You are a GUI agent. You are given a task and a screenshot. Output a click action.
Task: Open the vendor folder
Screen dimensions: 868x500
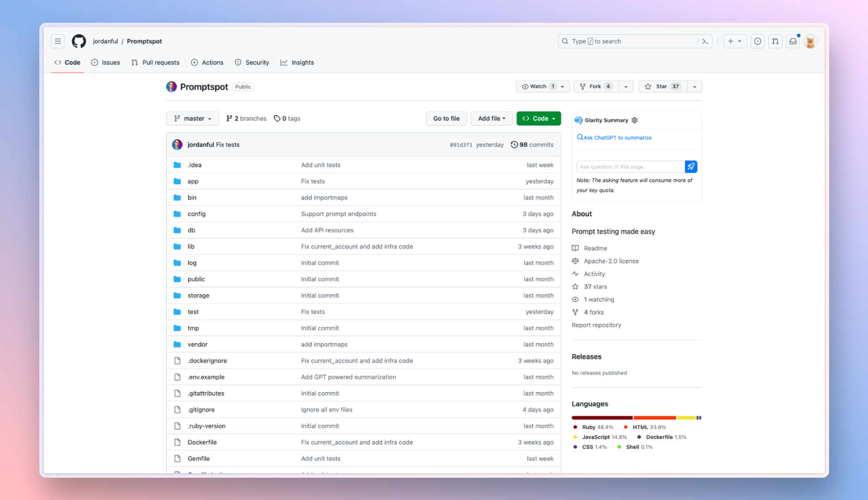pos(197,344)
